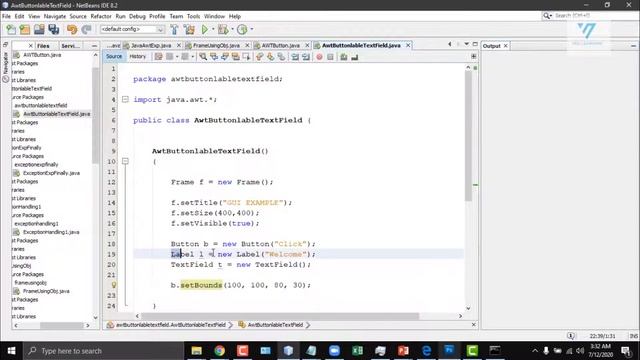The width and height of the screenshot is (640, 360).
Task: Switch to the History editor view
Action: [x=138, y=57]
